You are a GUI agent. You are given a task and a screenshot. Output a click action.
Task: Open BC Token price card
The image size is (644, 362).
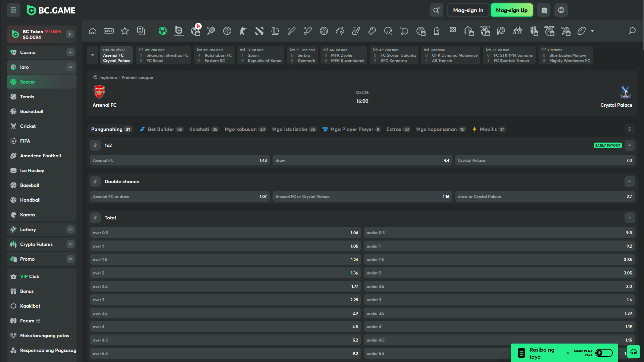42,34
